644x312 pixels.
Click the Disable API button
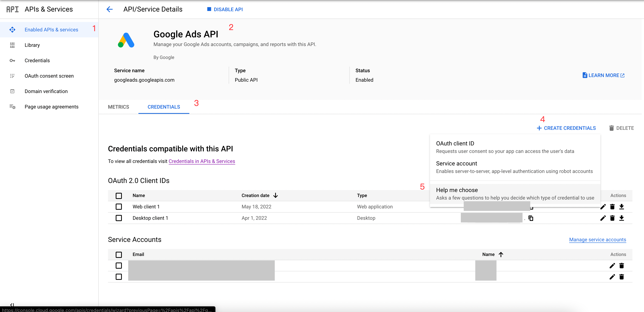tap(225, 9)
